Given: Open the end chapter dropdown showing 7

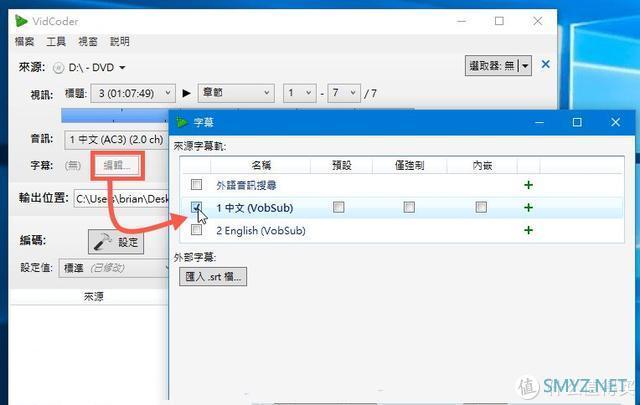Looking at the screenshot, I should click(x=344, y=93).
